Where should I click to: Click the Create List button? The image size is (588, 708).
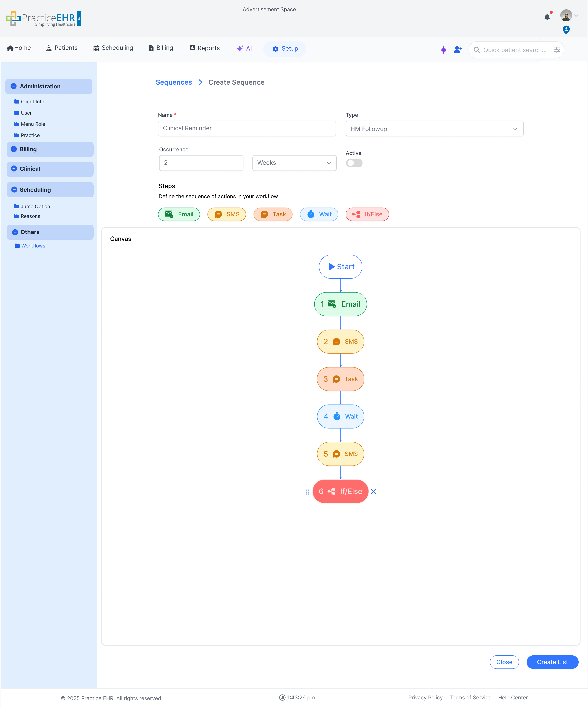(552, 662)
